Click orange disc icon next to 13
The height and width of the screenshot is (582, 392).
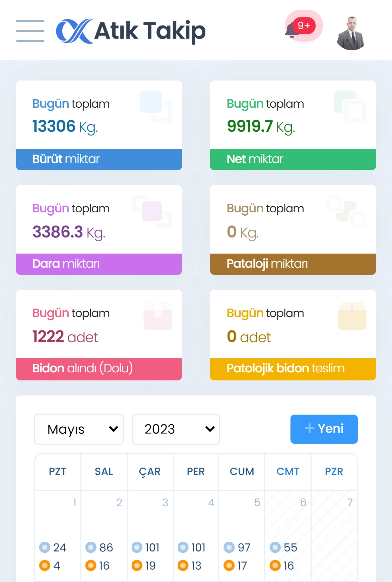(x=183, y=566)
